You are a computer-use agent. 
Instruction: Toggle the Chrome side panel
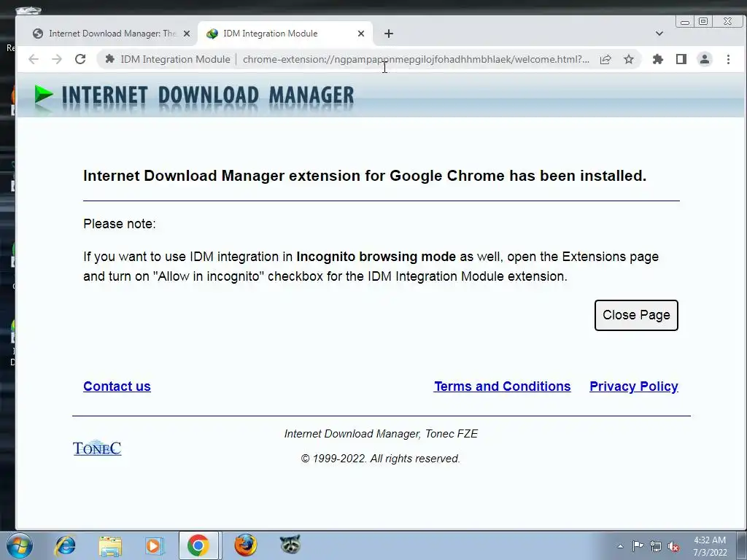pyautogui.click(x=681, y=59)
